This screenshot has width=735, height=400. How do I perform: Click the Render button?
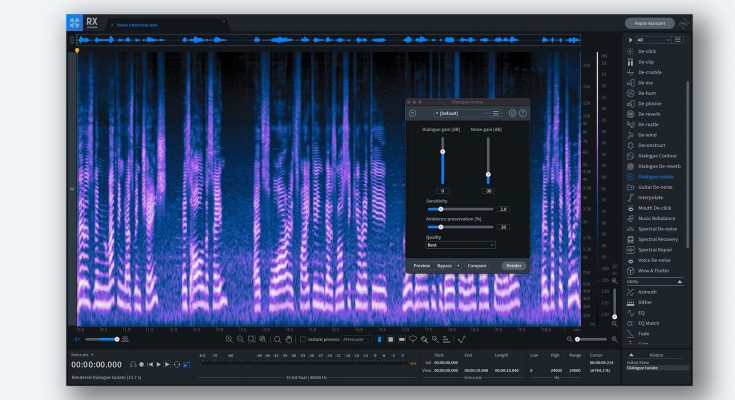pyautogui.click(x=513, y=265)
